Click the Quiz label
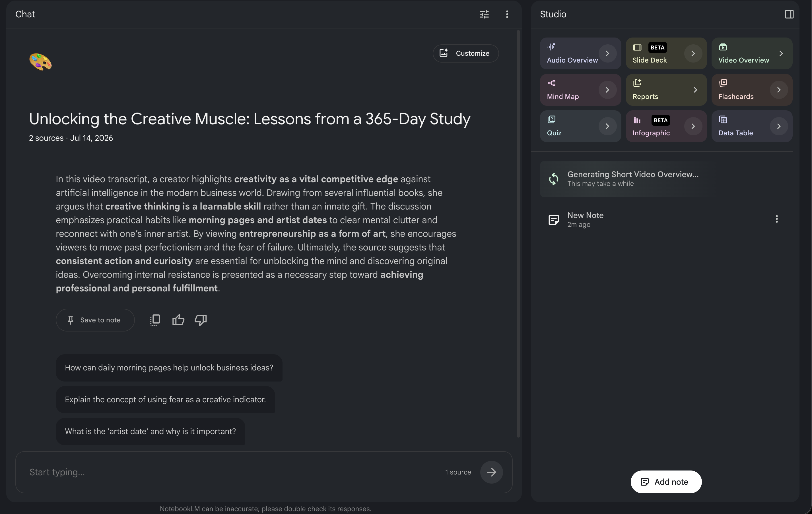812x514 pixels. pos(554,133)
